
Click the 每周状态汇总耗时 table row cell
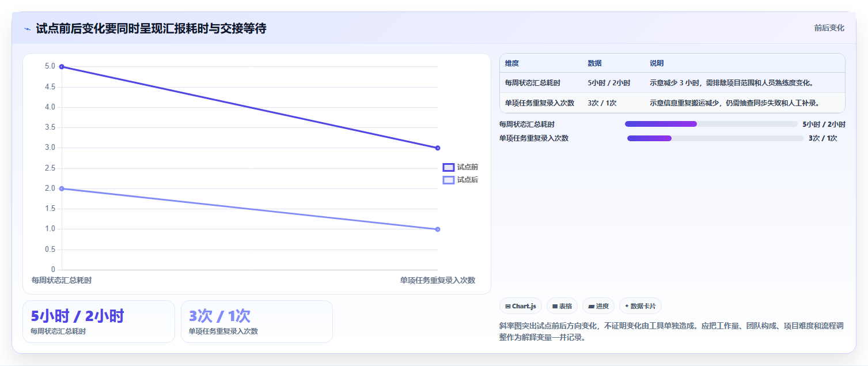point(533,83)
